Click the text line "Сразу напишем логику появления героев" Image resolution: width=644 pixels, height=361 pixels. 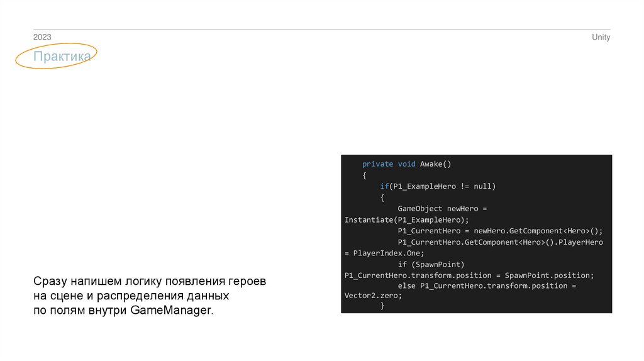pyautogui.click(x=150, y=282)
